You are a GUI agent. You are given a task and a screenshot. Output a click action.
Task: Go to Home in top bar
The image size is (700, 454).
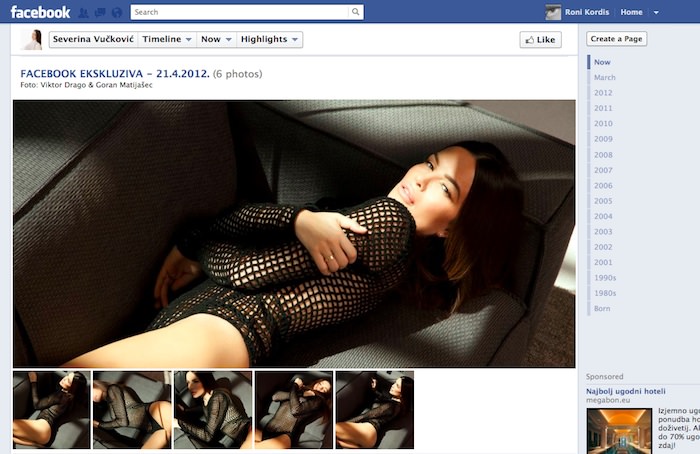[631, 12]
